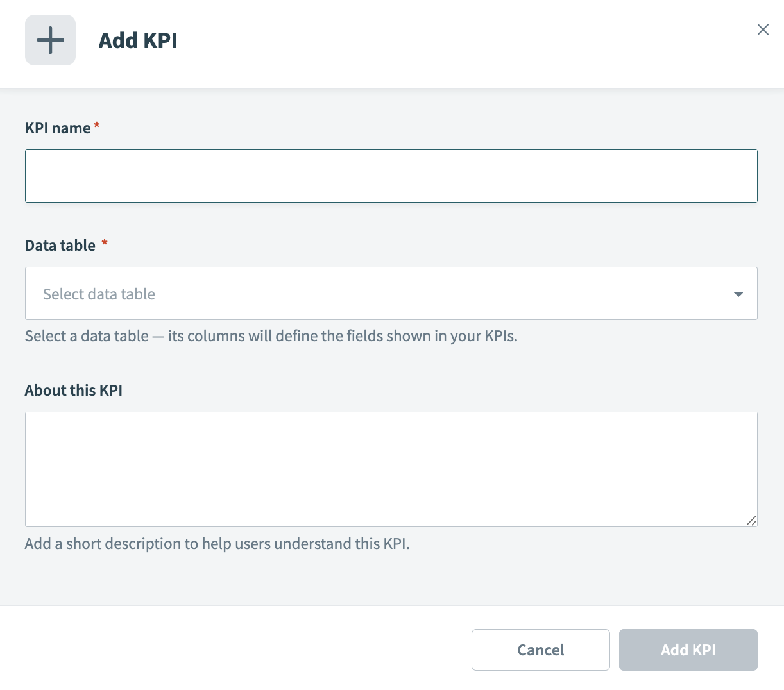Click the 'Data table' field label

tap(60, 246)
